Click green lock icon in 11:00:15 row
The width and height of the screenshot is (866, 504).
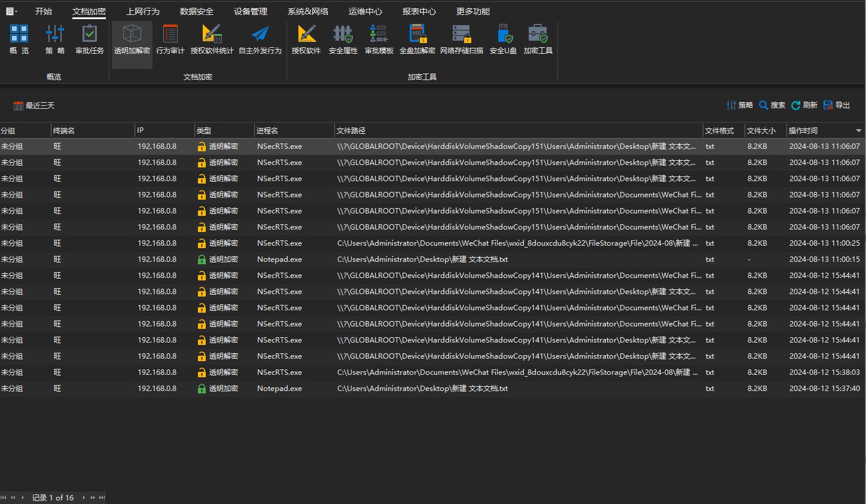[202, 259]
